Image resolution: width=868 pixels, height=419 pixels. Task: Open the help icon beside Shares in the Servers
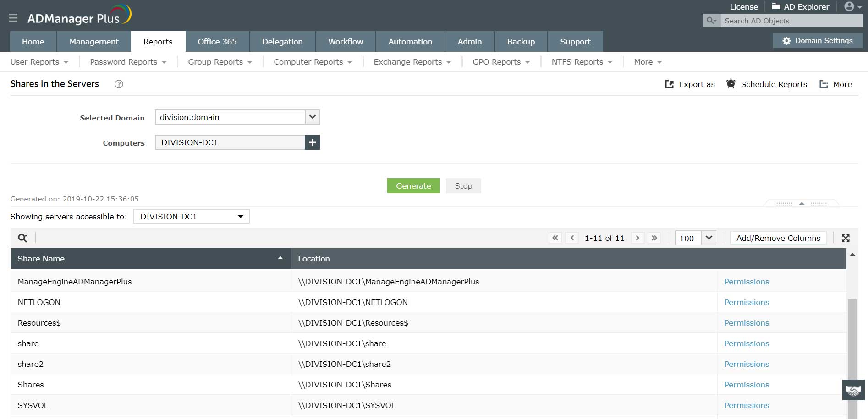point(119,84)
